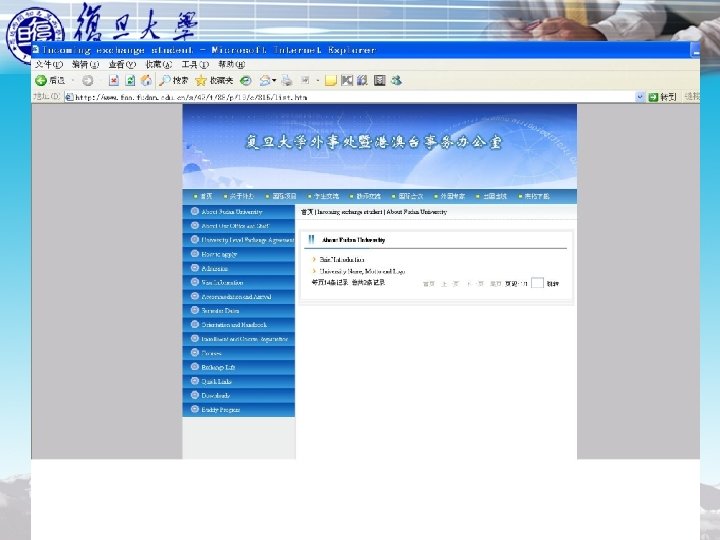
Task: Click the green history/media round icon
Action: point(246,81)
